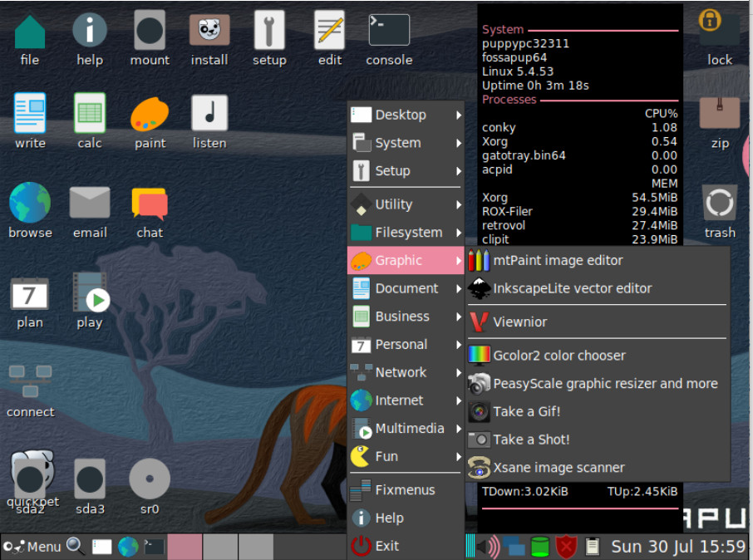Expand the Multimedia submenu
This screenshot has height=560, width=753.
[406, 429]
